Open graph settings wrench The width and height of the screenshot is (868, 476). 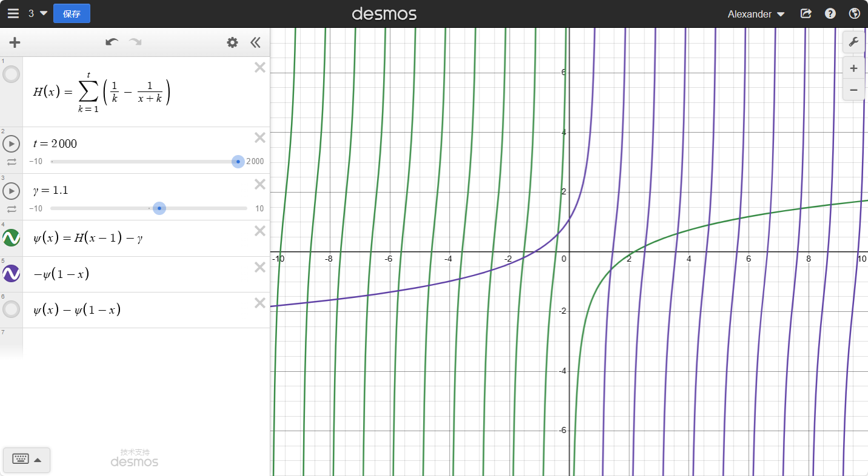click(x=853, y=42)
